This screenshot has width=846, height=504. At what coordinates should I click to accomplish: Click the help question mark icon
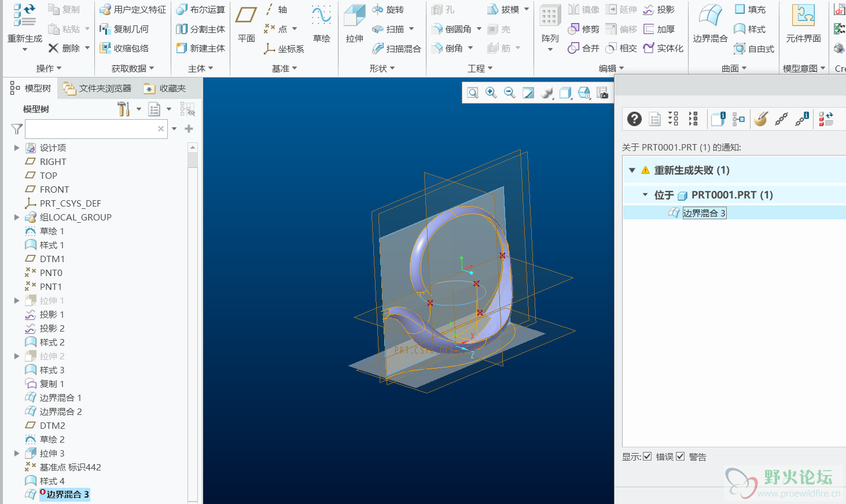pos(634,119)
